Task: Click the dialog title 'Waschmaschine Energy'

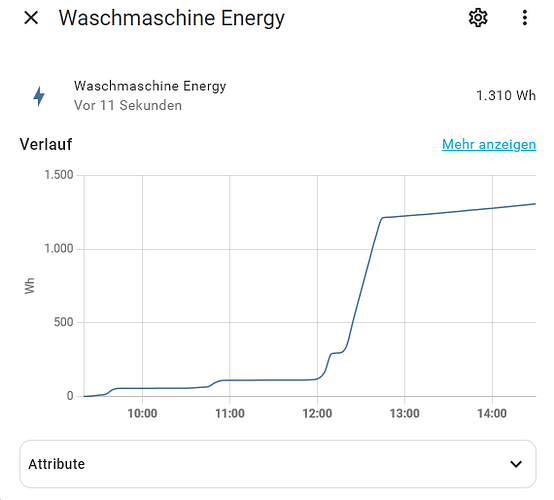Action: click(x=172, y=18)
